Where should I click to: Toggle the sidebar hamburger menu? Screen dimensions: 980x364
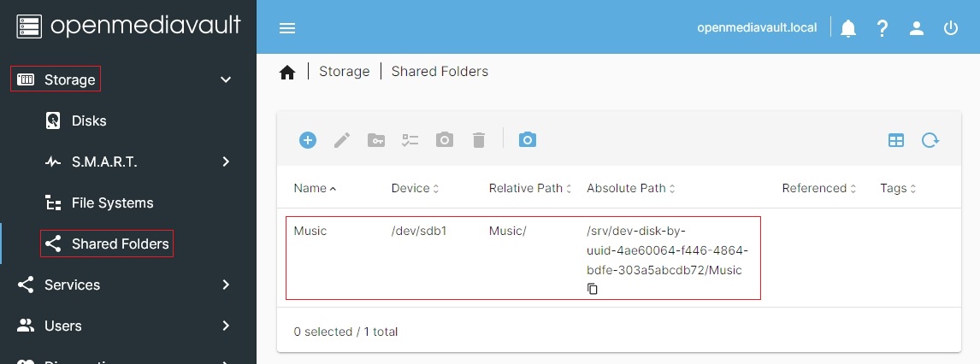pyautogui.click(x=287, y=28)
